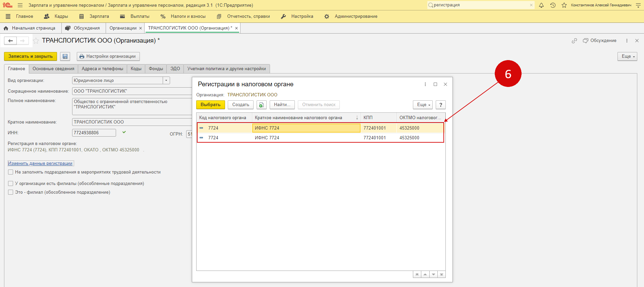Sort by Краткое наименование налогового органа column
The image size is (644, 287).
pyautogui.click(x=306, y=117)
